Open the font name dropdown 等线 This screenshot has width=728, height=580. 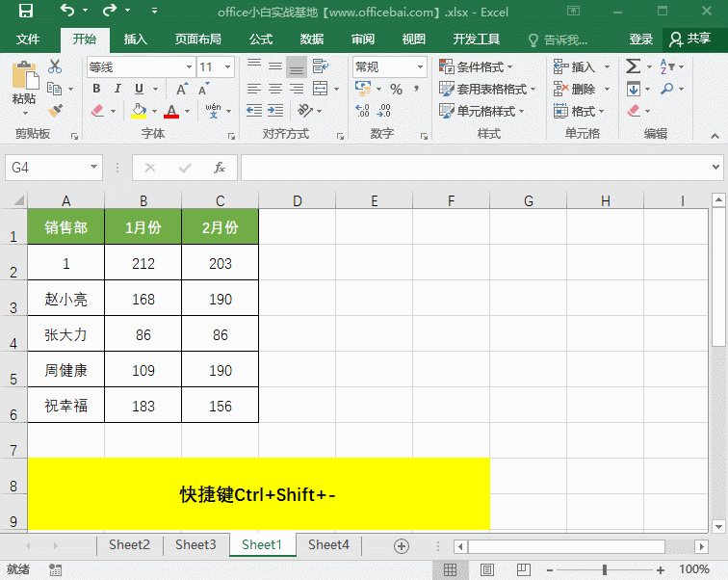pyautogui.click(x=189, y=66)
